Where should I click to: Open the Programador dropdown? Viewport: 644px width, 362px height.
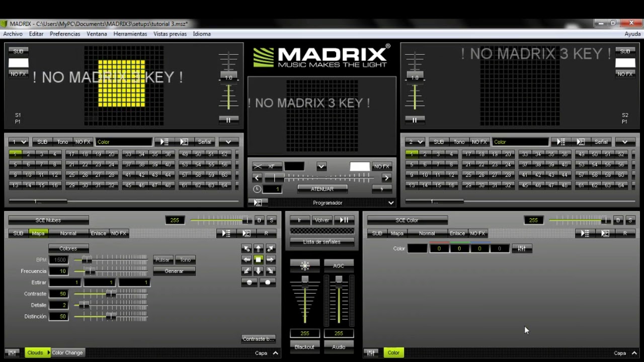(x=391, y=203)
